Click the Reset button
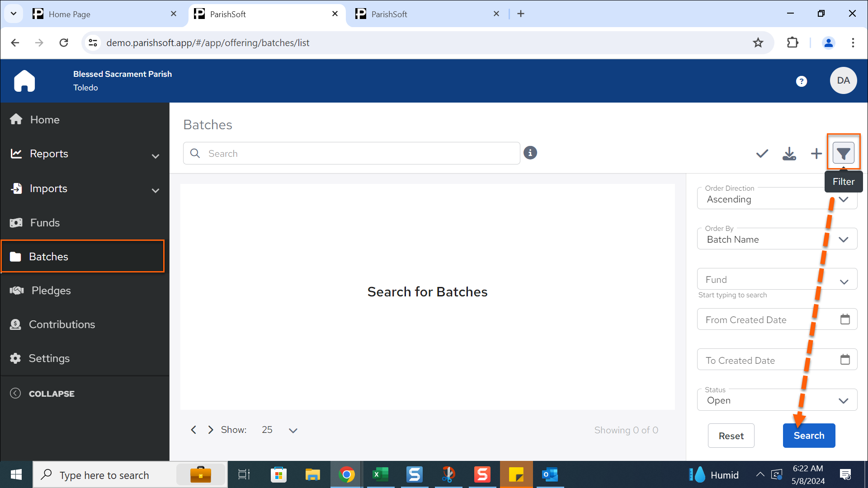The image size is (868, 488). 731,436
